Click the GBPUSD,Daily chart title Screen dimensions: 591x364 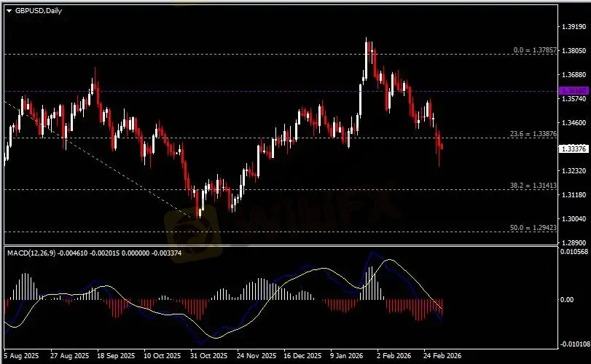(x=39, y=11)
